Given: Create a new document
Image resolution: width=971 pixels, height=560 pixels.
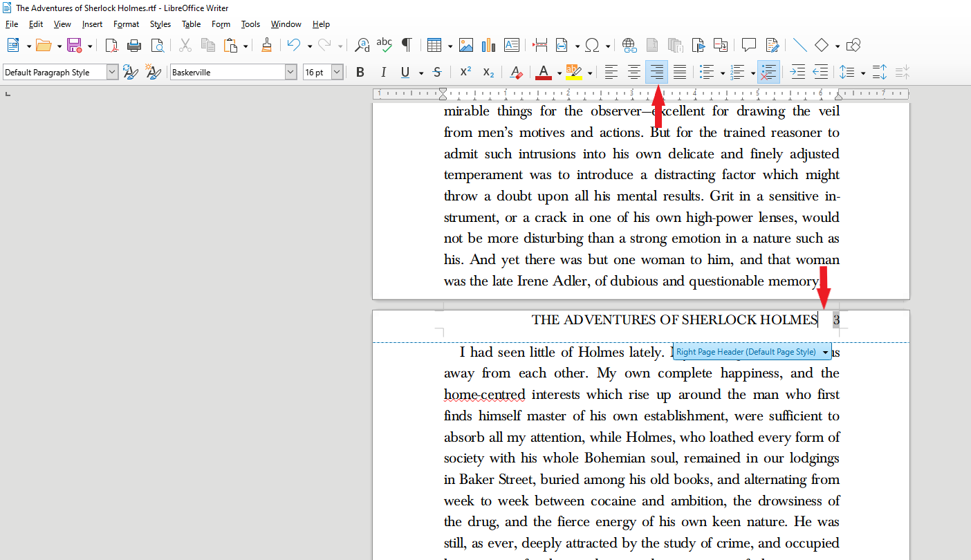Looking at the screenshot, I should click(13, 46).
